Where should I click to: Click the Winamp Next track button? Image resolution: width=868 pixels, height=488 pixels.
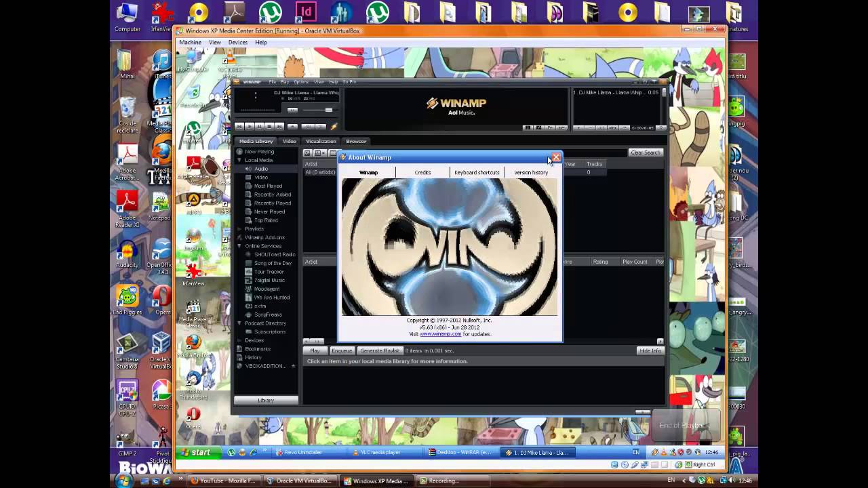point(279,126)
